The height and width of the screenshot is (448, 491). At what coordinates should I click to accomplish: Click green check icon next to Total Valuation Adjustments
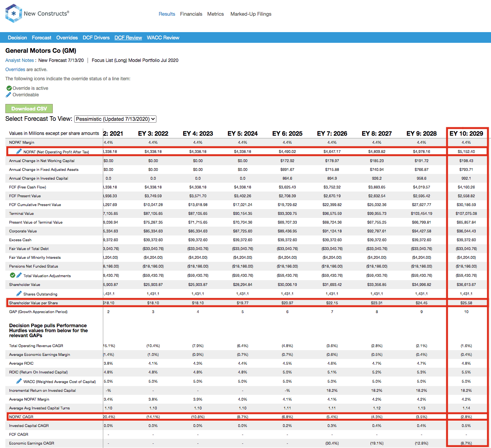[13, 275]
